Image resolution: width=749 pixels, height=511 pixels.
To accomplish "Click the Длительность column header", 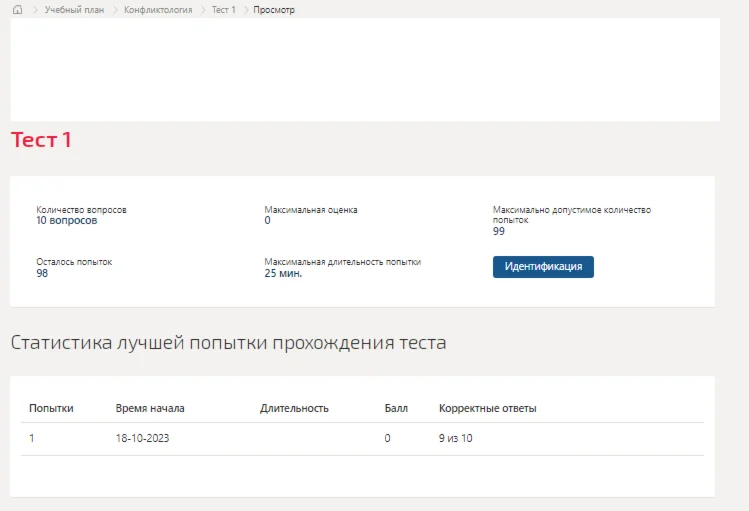I will 294,408.
